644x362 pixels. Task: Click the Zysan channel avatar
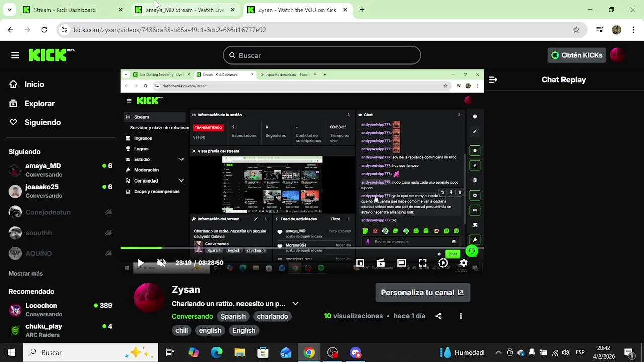click(x=148, y=298)
